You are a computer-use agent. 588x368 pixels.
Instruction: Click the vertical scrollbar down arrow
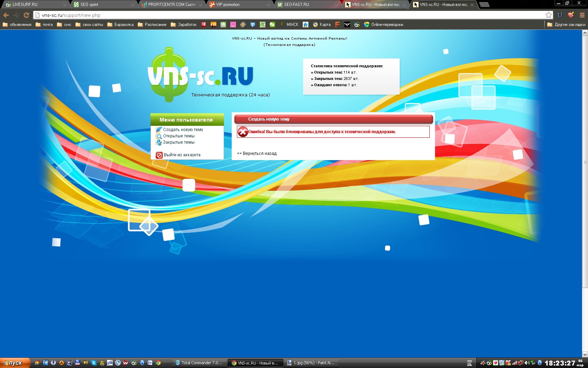(584, 354)
